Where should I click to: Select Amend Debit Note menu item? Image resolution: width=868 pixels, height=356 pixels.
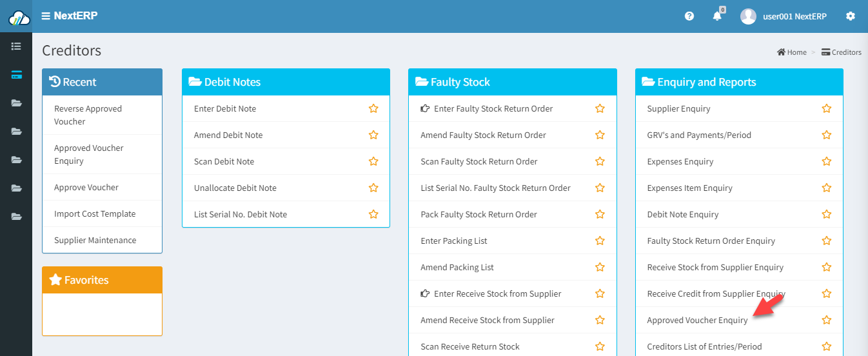[x=228, y=135]
